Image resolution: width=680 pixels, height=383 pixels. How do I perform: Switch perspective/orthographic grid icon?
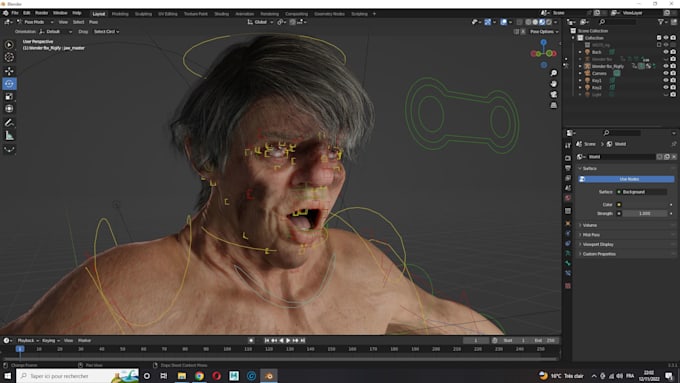point(554,105)
